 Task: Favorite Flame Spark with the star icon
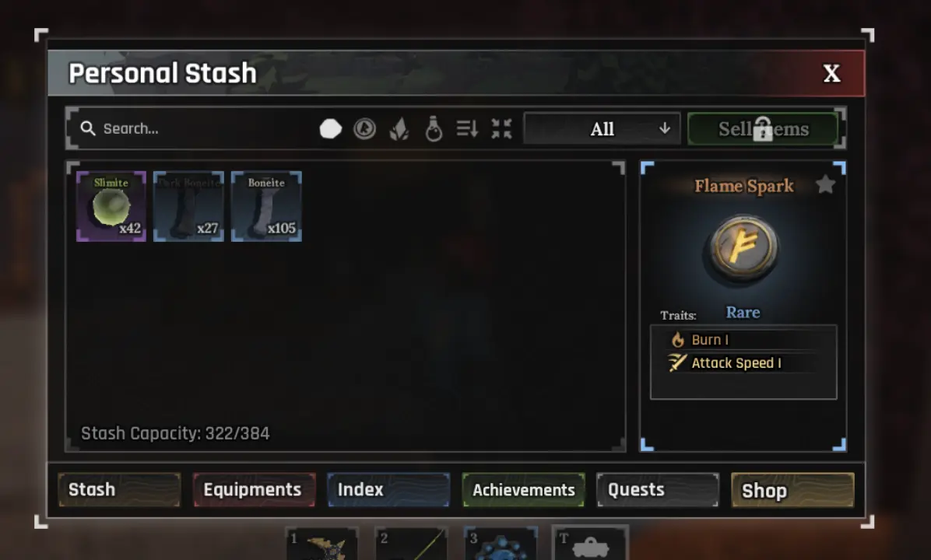click(x=825, y=185)
